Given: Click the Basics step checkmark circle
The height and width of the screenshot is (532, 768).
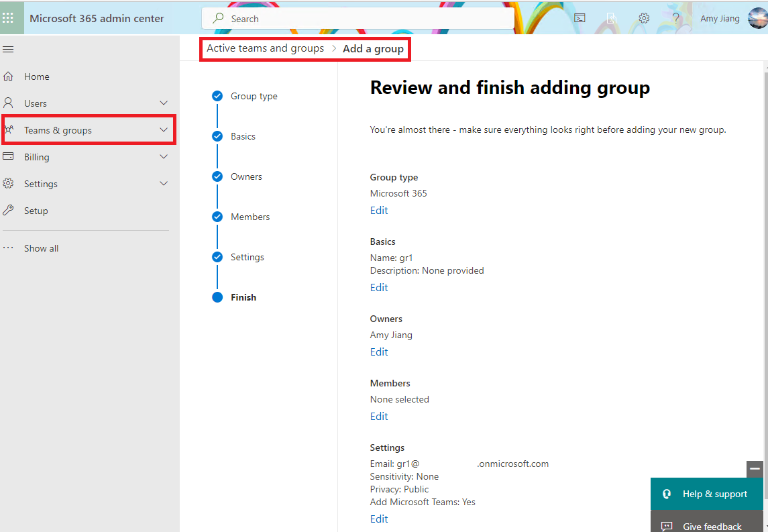Looking at the screenshot, I should 217,136.
